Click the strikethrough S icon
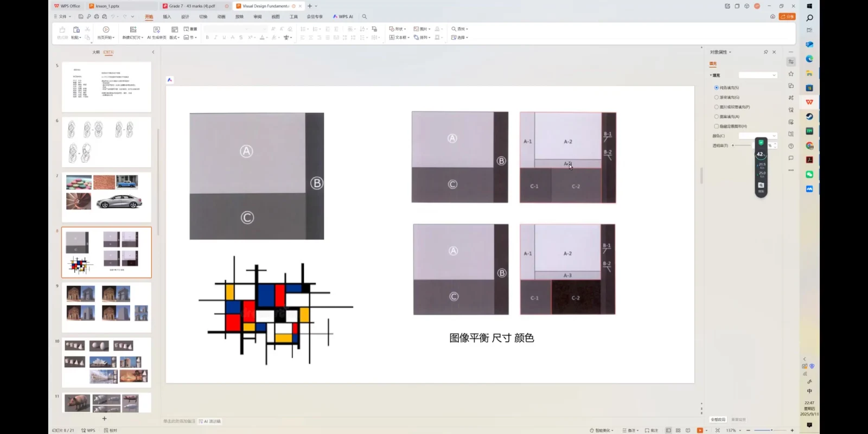This screenshot has width=868, height=434. 241,37
